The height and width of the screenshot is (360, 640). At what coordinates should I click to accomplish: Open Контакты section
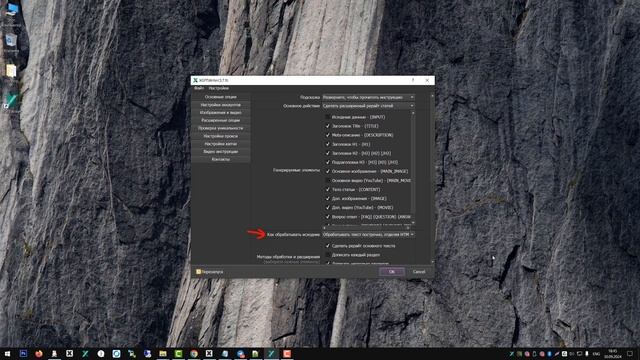[220, 159]
